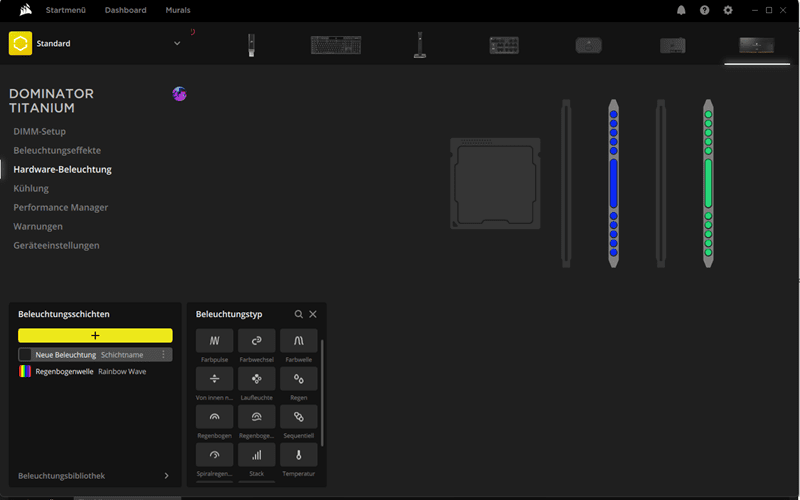Expand the Standard profile dropdown chevron
Viewport: 800px width, 500px height.
point(177,43)
